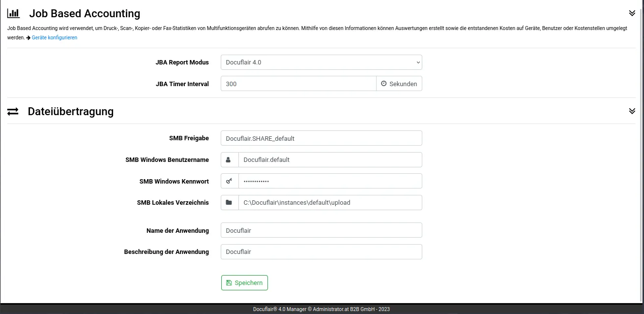
Task: Click the folder icon next to SMB Lokales Verzeichnis
Action: pyautogui.click(x=229, y=203)
